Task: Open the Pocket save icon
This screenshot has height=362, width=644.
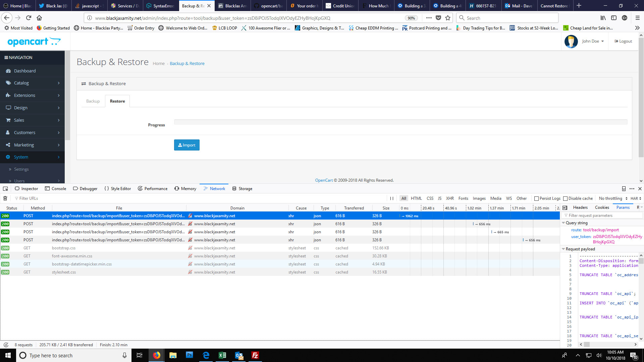Action: (x=438, y=18)
